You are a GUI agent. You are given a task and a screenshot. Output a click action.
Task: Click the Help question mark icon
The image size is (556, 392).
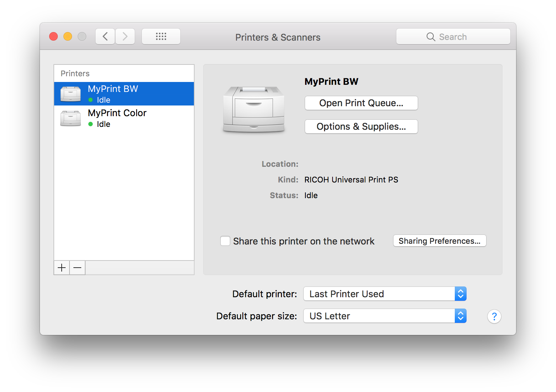tap(494, 316)
